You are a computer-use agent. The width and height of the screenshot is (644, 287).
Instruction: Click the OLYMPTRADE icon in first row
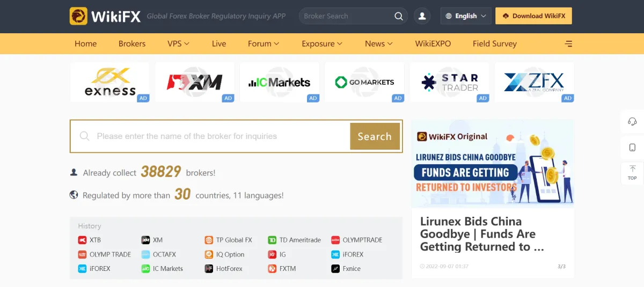point(335,240)
